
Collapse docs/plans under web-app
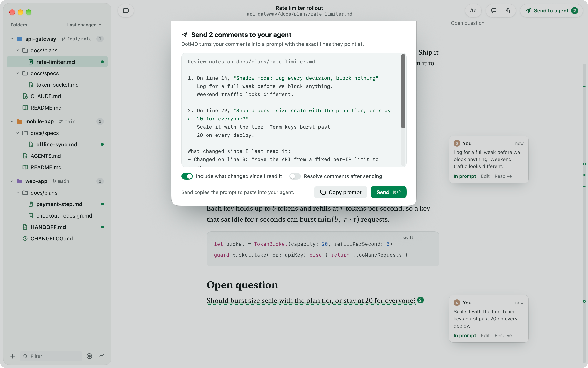[x=18, y=193]
